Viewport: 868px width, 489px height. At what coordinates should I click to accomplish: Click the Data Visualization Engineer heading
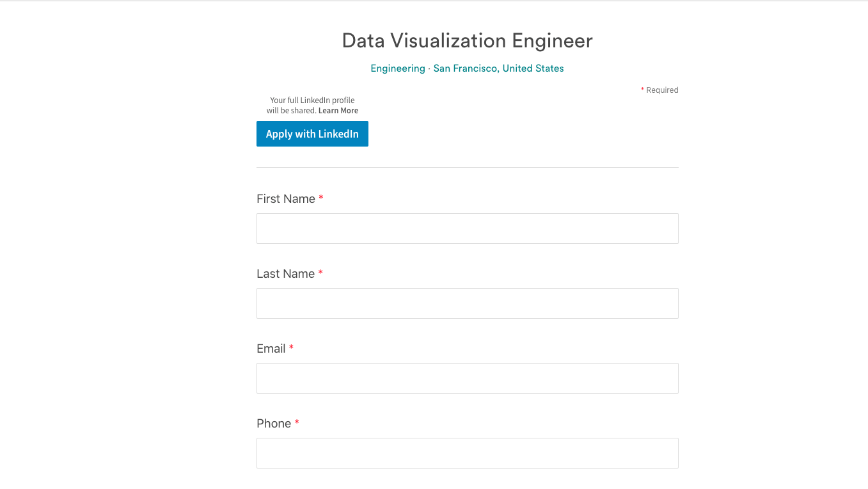coord(467,41)
